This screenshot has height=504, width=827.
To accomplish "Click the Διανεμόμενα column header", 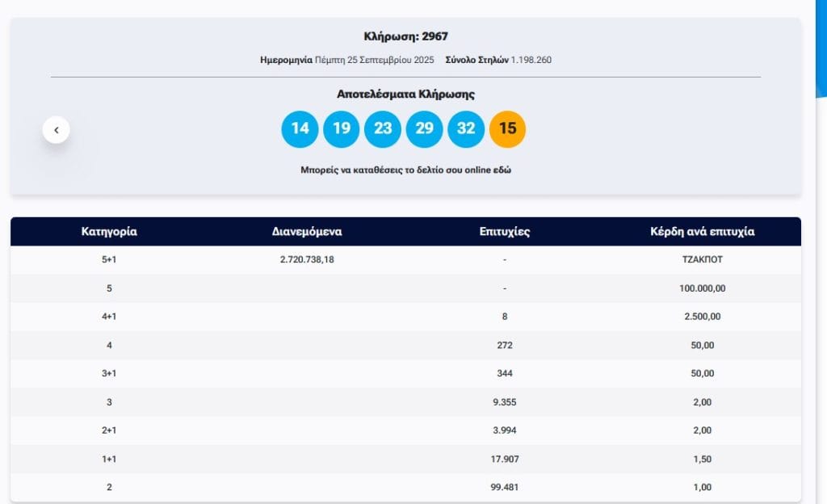I will 307,231.
